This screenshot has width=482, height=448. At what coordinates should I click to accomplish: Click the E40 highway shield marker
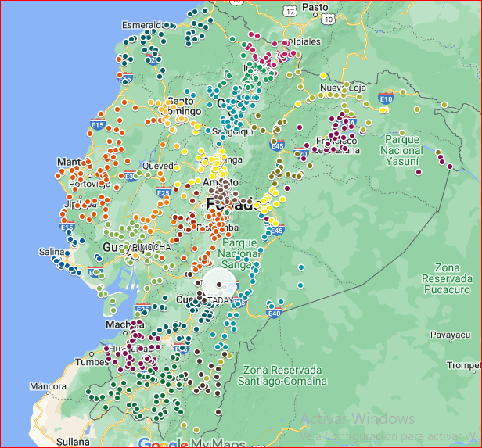pyautogui.click(x=273, y=314)
